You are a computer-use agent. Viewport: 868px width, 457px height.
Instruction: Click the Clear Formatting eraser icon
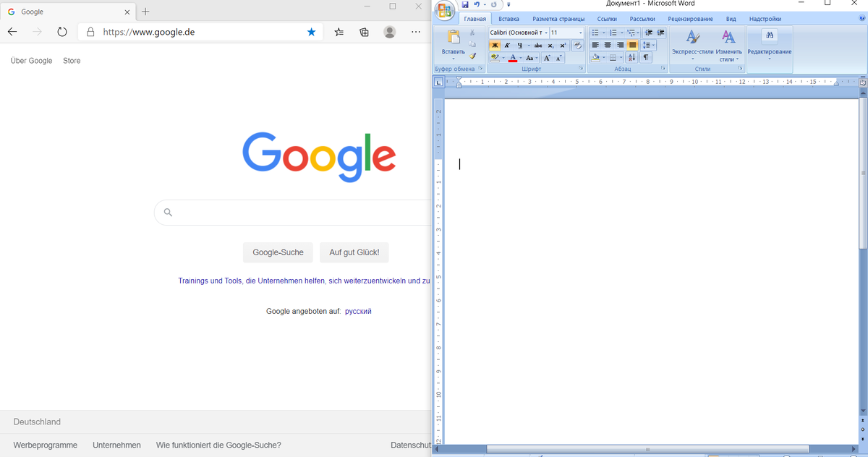578,46
